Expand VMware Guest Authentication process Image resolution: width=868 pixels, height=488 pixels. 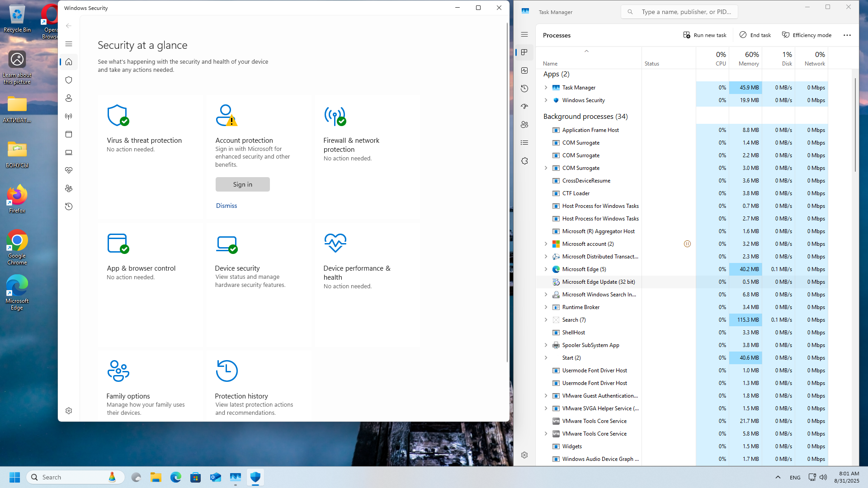(x=546, y=396)
